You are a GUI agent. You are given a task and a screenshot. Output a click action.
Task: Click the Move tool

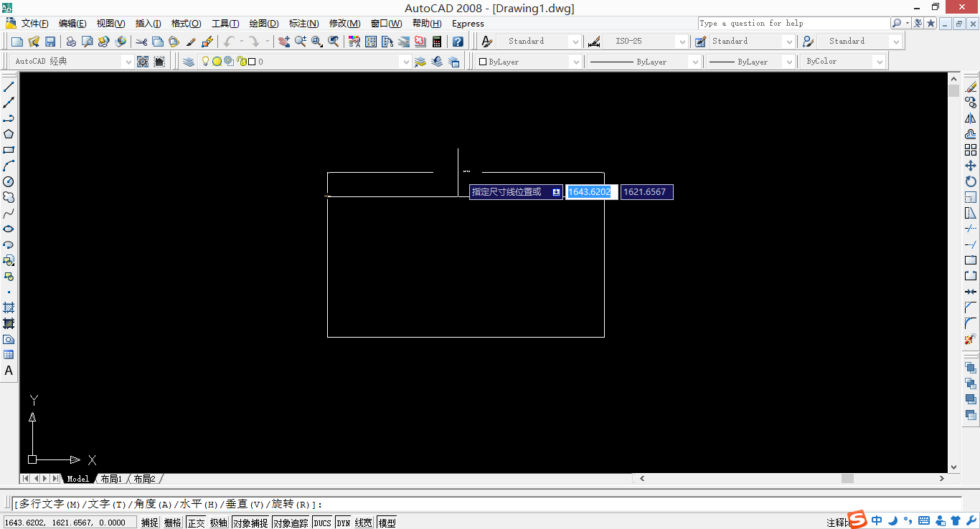click(971, 166)
